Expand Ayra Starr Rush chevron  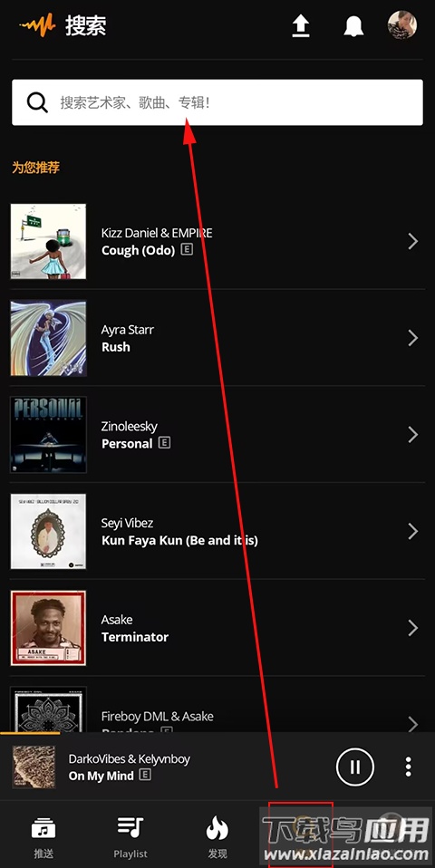tap(413, 338)
